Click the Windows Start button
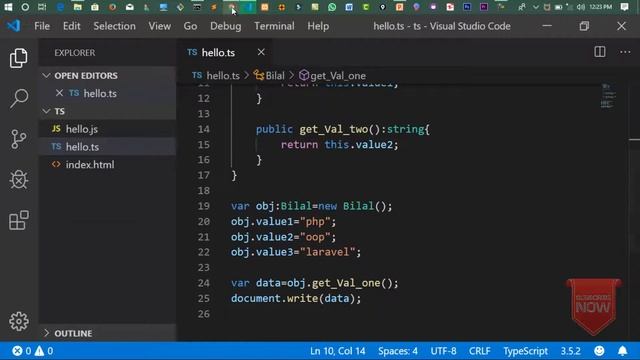Viewport: 640px width, 360px height. [x=8, y=7]
